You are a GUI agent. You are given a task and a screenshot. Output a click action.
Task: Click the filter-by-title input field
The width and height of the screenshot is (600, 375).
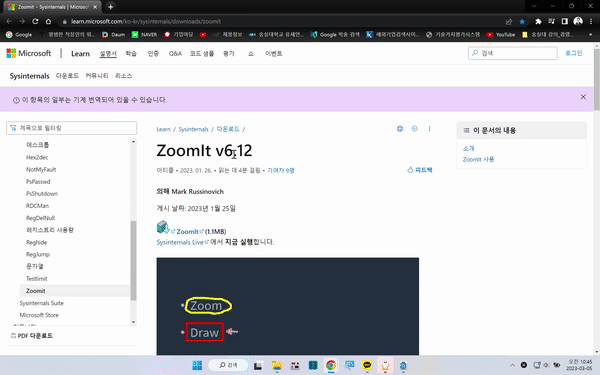(72, 128)
